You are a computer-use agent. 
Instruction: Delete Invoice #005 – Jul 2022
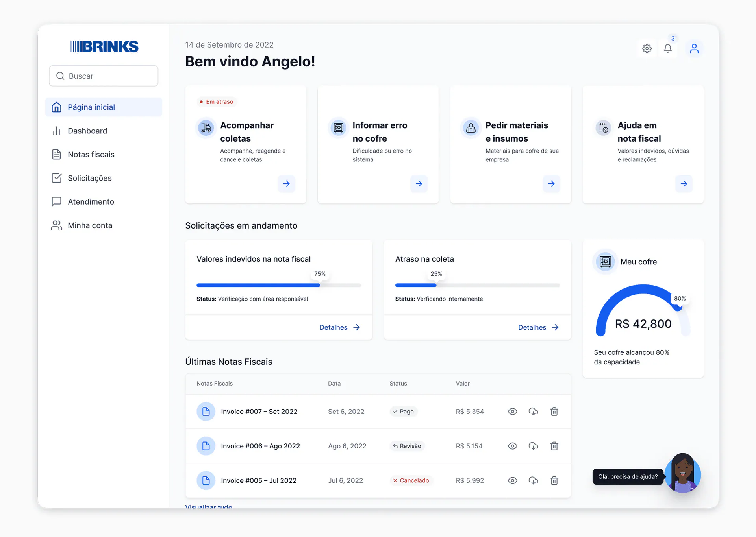point(554,480)
